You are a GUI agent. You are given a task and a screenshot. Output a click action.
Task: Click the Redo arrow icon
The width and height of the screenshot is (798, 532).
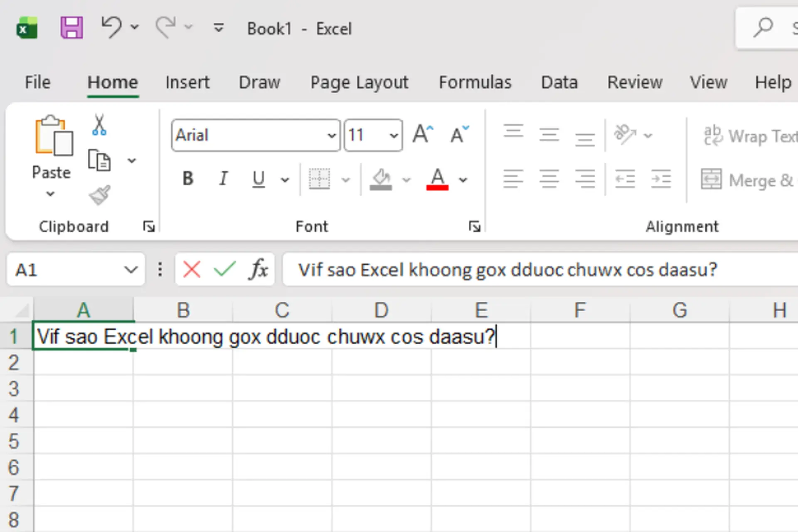pyautogui.click(x=165, y=27)
